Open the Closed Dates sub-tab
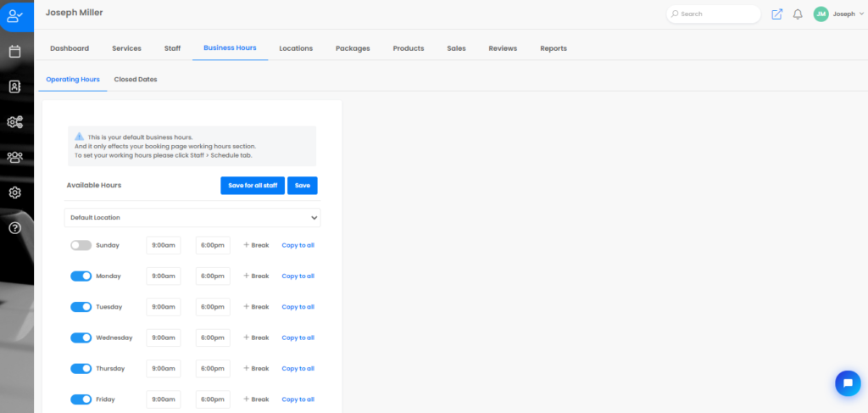Screen dimensions: 868x413 pyautogui.click(x=136, y=79)
